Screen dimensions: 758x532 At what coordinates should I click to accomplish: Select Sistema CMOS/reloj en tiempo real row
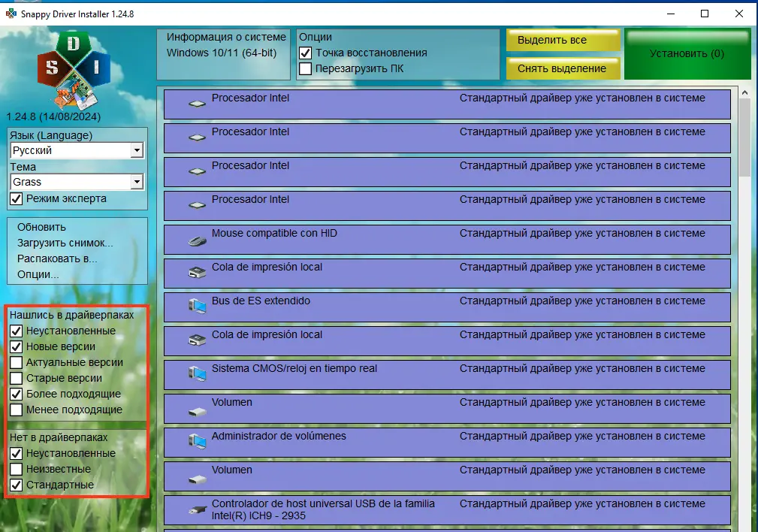tap(447, 375)
